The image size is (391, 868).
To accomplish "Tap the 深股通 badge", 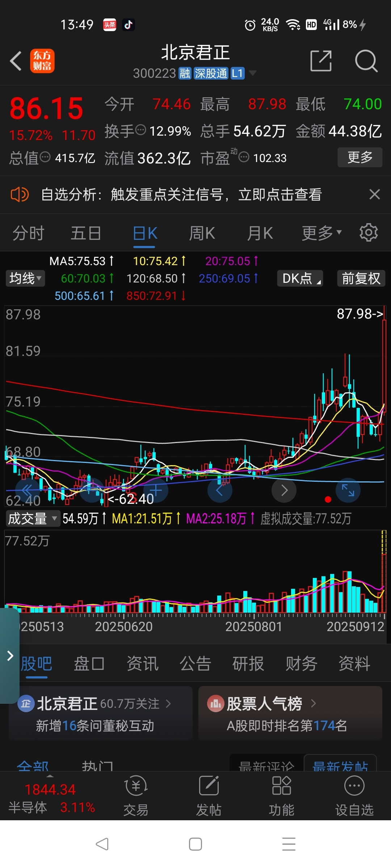I will coord(211,73).
